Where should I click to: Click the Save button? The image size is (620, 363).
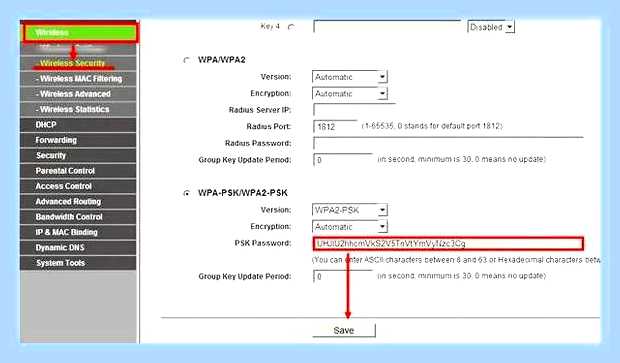click(344, 330)
